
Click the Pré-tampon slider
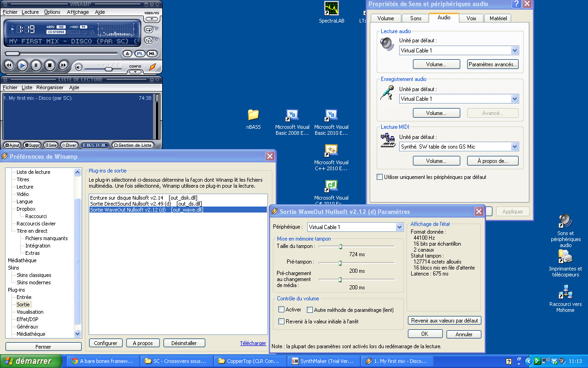pos(356,263)
